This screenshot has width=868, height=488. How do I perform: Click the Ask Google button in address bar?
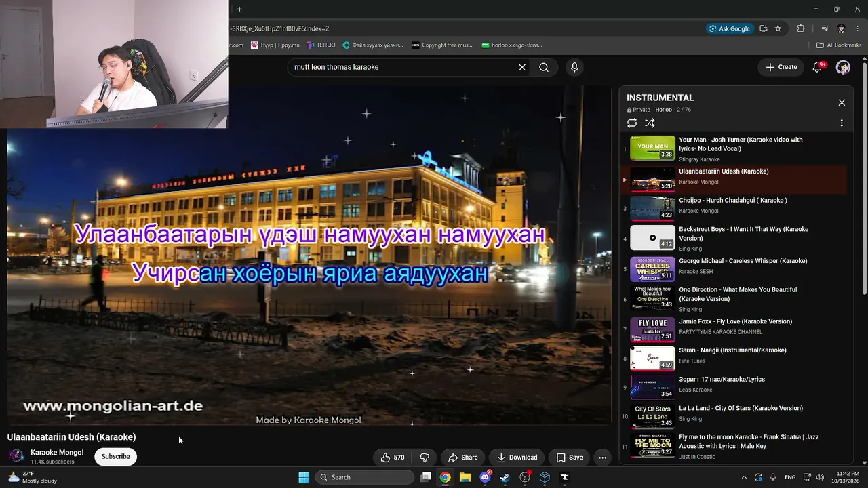(x=730, y=28)
